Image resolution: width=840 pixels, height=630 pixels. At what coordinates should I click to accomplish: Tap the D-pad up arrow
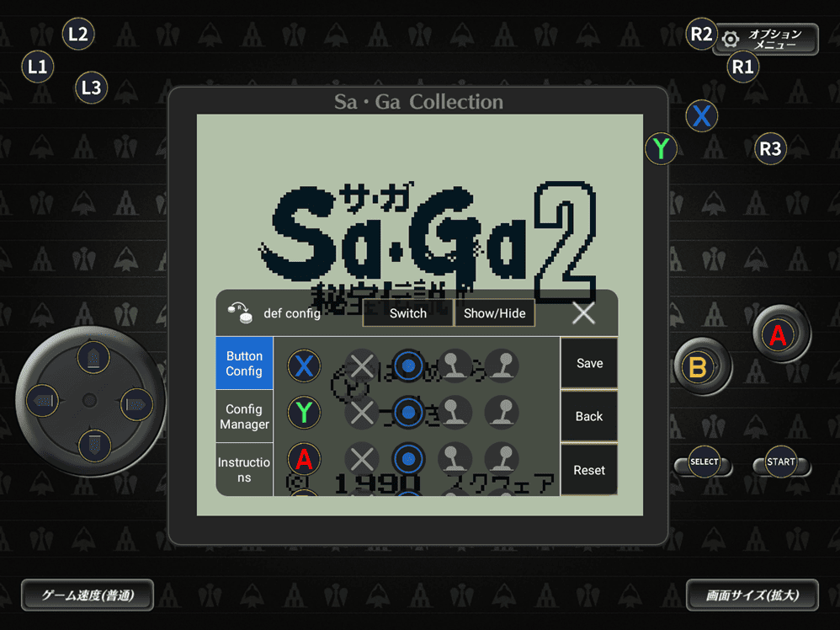[93, 358]
